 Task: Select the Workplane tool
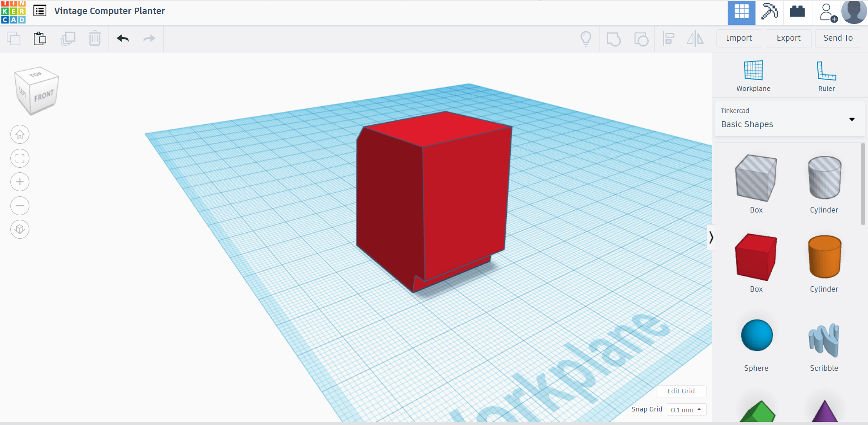(x=753, y=76)
